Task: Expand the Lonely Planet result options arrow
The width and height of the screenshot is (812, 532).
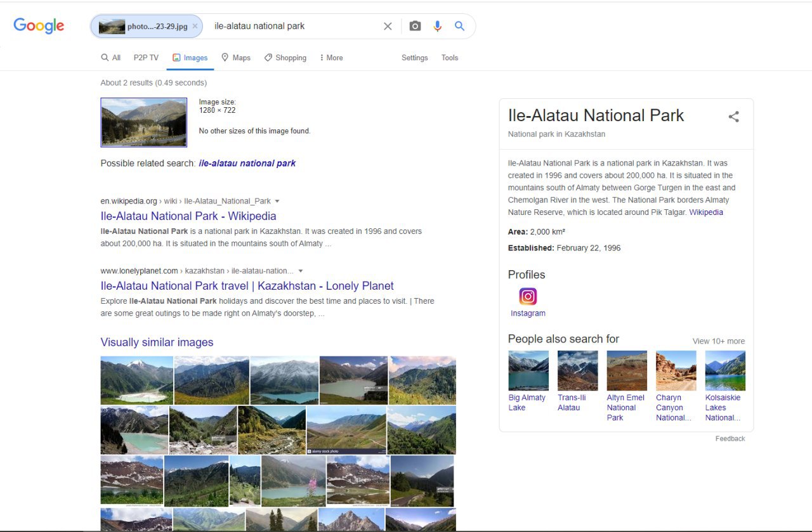Action: coord(301,271)
